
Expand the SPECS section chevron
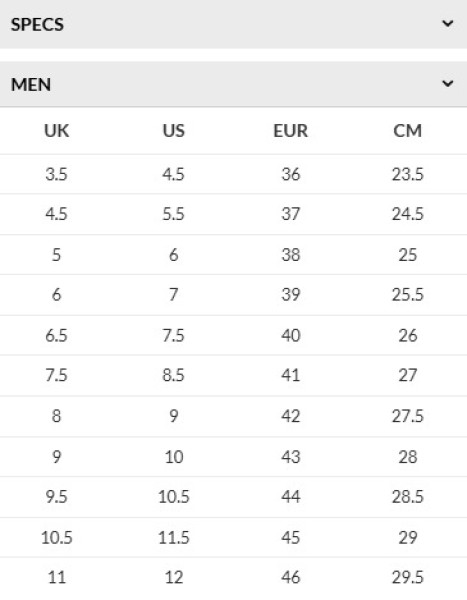point(447,24)
